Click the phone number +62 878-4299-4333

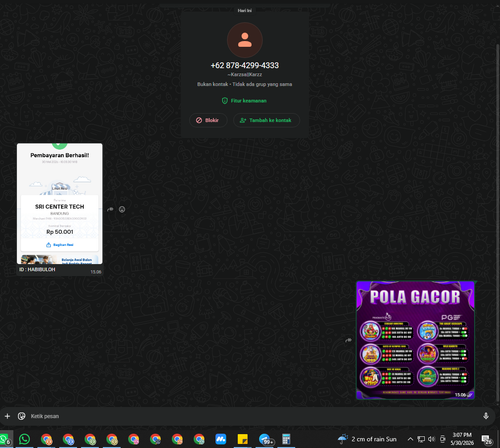point(245,65)
